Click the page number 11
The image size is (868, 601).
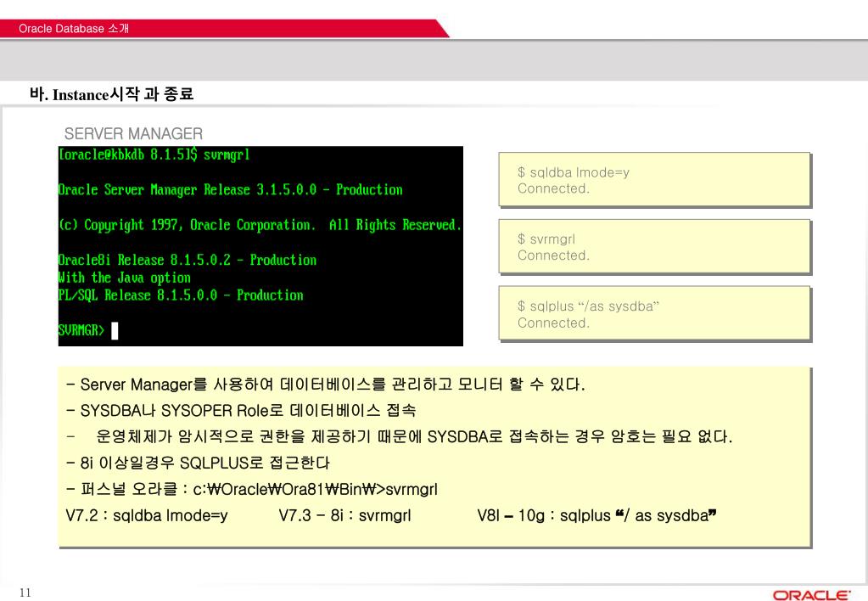click(25, 593)
